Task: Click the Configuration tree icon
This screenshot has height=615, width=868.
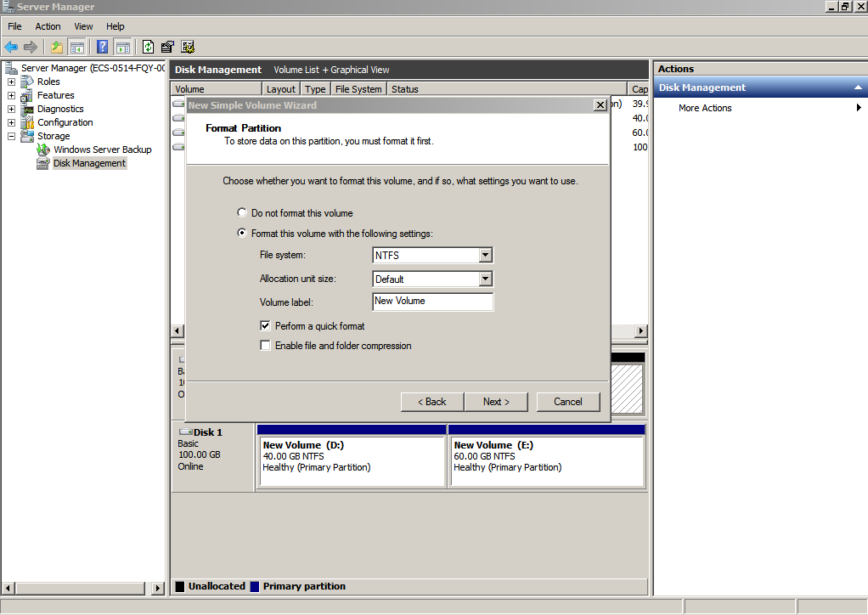Action: pyautogui.click(x=27, y=122)
